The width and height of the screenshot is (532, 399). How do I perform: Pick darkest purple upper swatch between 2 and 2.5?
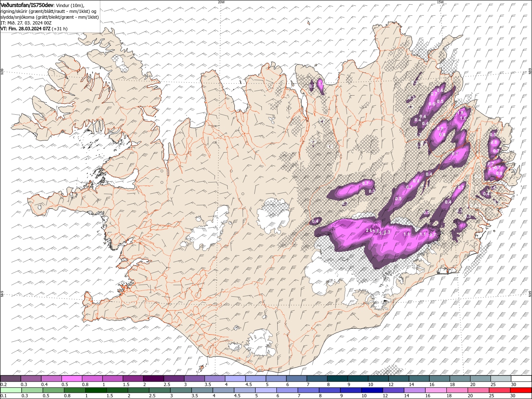[153, 379]
